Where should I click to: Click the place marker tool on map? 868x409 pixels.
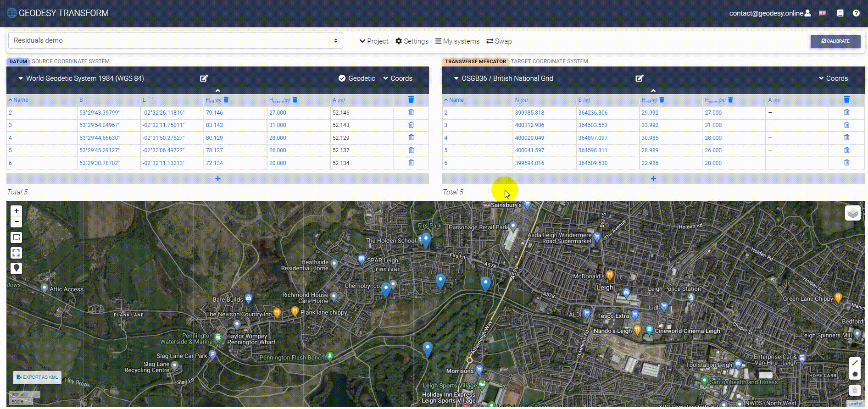point(16,268)
